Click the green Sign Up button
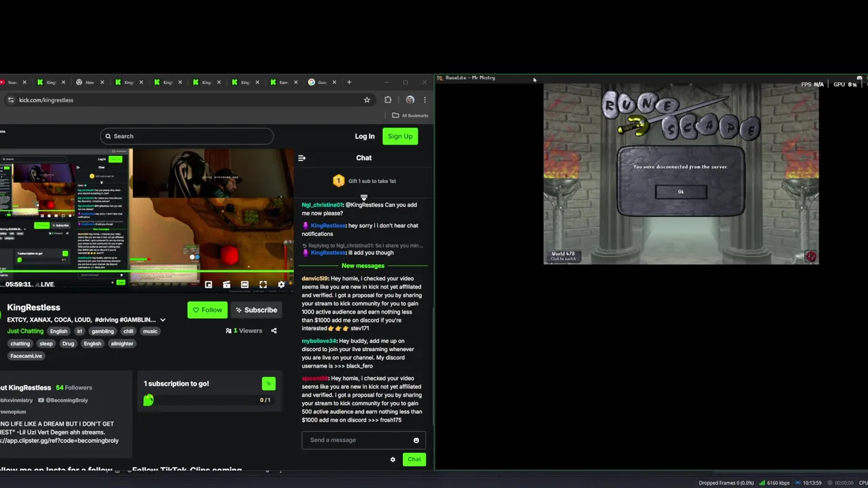Screen dimensions: 868x488 (x=400, y=136)
